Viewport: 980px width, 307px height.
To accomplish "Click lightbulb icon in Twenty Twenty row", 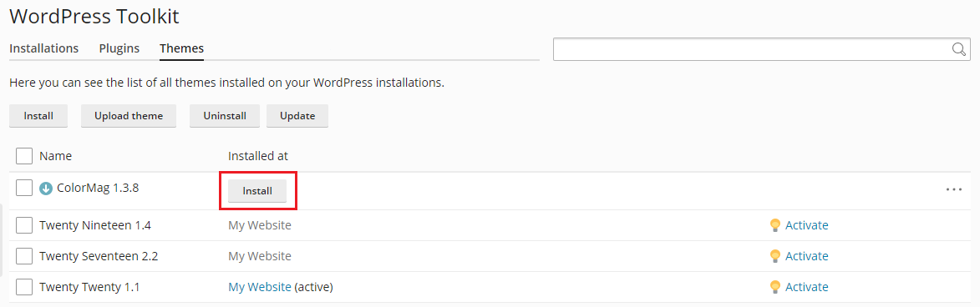I will click(775, 288).
